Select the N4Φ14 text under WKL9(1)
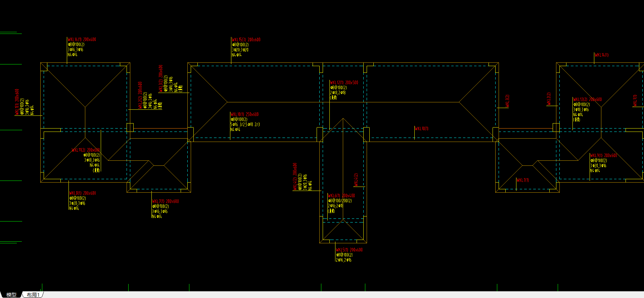The width and height of the screenshot is (644, 298). coord(595,171)
